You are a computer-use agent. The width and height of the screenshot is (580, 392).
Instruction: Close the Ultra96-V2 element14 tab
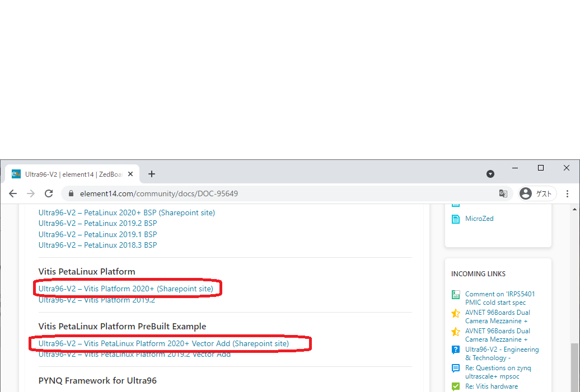[131, 174]
